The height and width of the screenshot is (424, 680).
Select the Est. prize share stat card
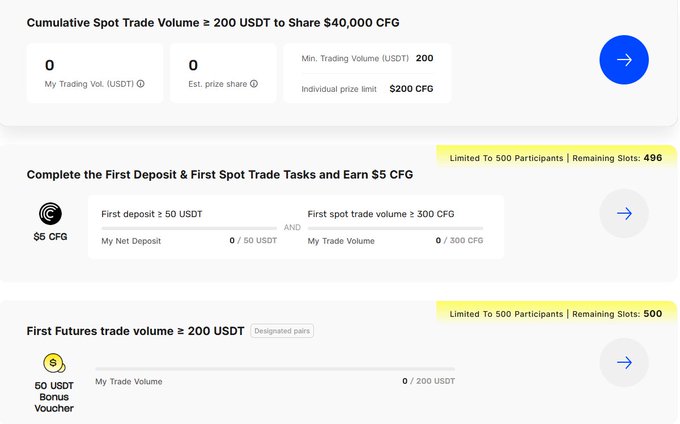[224, 73]
